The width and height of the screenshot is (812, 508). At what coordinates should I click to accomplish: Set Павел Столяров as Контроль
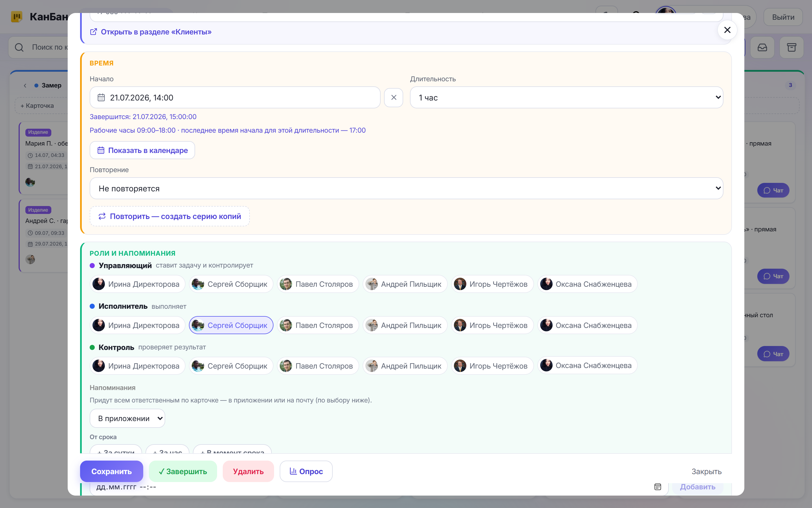[x=318, y=366]
